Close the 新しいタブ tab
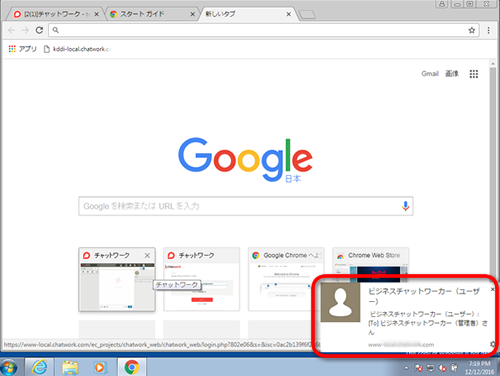500x376 pixels. click(289, 14)
